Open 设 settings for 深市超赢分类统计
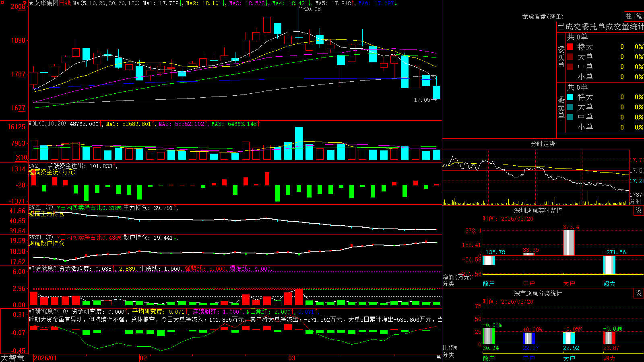The height and width of the screenshot is (362, 644). (x=638, y=293)
